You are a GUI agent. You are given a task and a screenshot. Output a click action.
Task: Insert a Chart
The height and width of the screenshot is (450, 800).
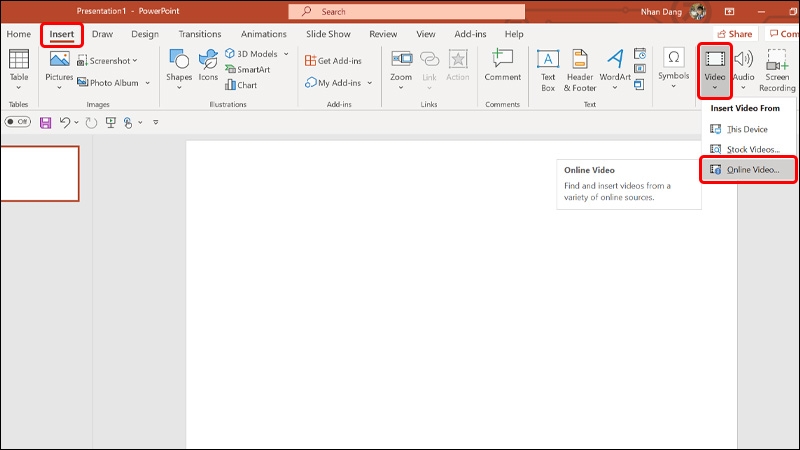(x=241, y=85)
